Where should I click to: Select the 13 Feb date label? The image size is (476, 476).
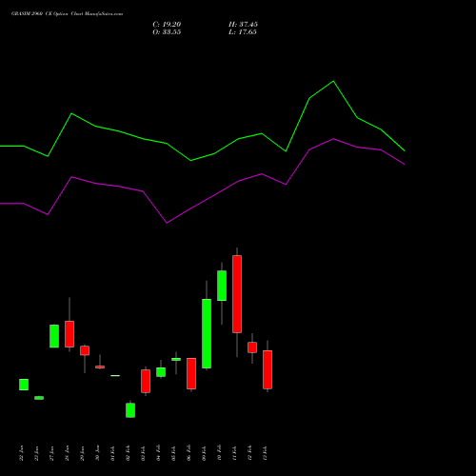265,453
